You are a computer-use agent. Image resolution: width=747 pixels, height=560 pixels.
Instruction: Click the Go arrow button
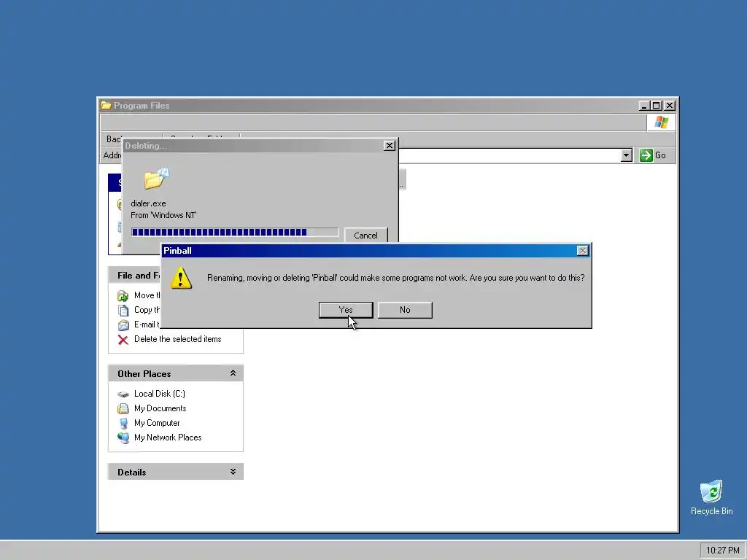653,155
